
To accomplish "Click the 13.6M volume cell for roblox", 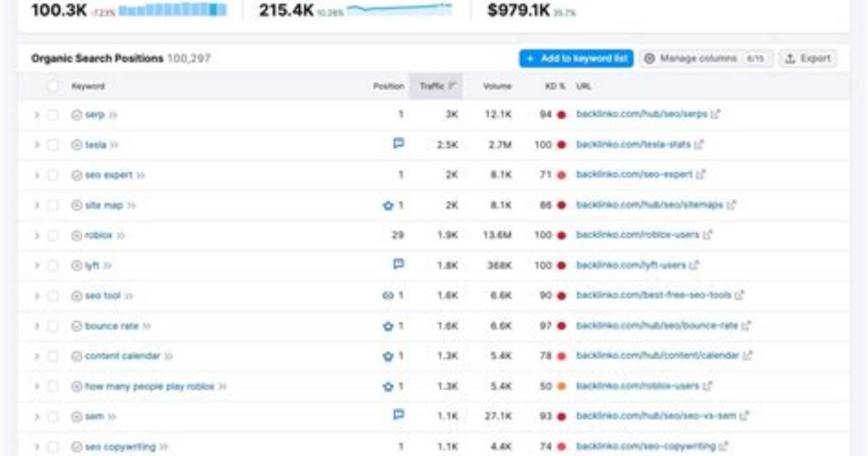I will point(497,235).
